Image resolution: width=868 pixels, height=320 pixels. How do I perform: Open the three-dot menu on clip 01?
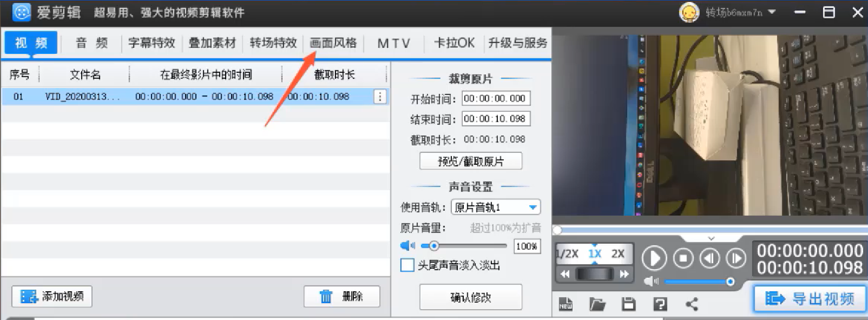coord(380,96)
